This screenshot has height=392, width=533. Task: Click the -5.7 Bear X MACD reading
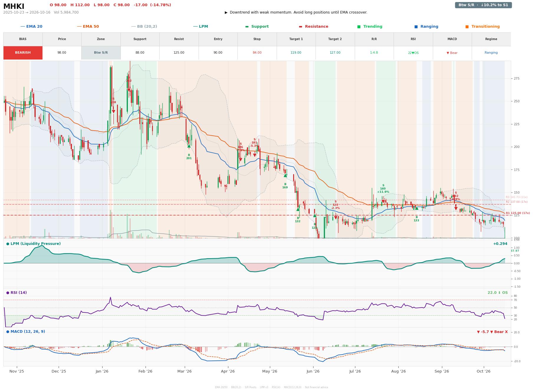[492, 332]
